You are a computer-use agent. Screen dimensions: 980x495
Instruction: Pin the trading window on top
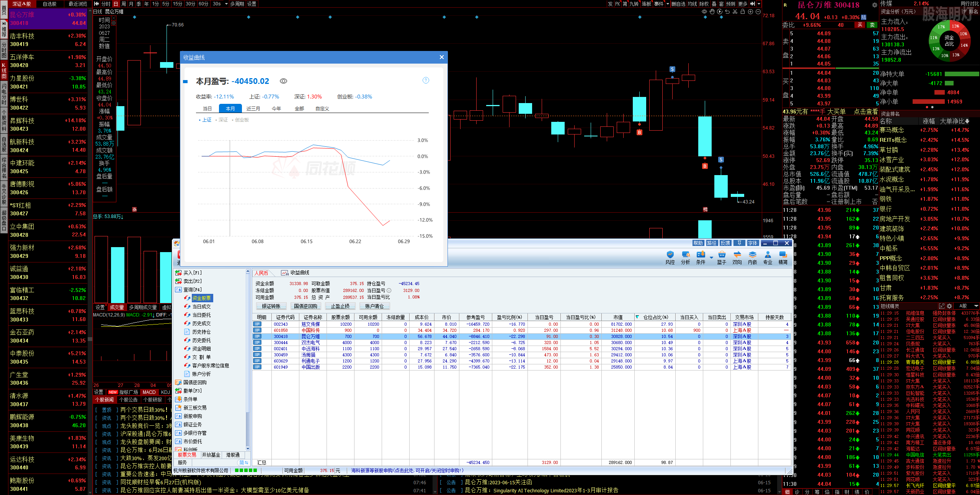point(739,243)
